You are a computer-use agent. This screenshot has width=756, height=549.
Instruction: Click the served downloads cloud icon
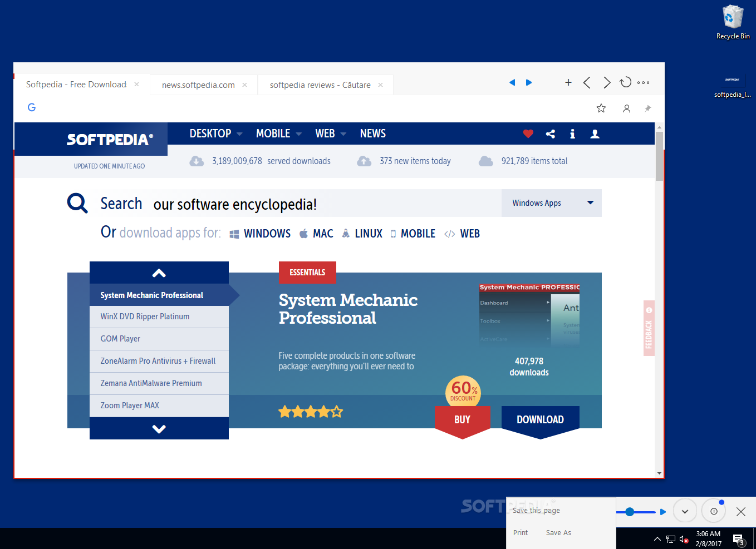(x=197, y=161)
